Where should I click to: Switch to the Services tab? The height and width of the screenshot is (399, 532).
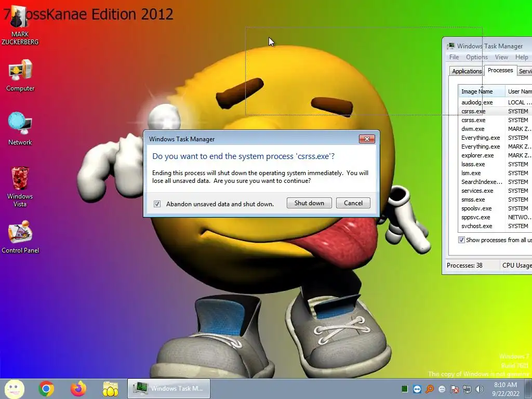pyautogui.click(x=525, y=71)
